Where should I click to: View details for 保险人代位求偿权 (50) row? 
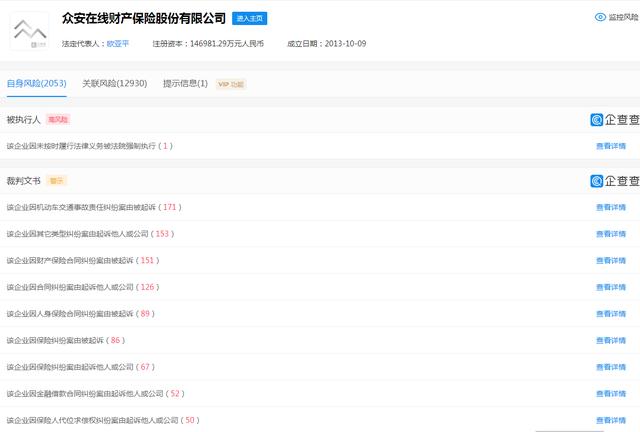[611, 420]
